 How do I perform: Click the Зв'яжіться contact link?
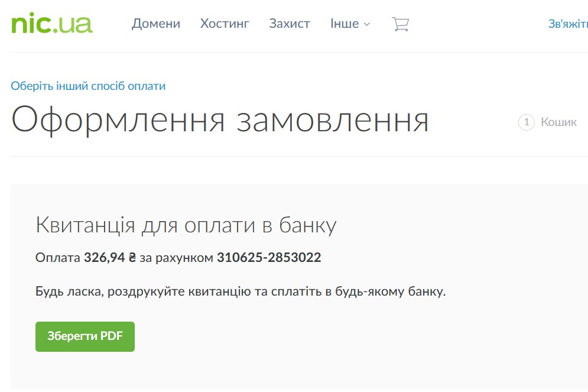[x=568, y=24]
